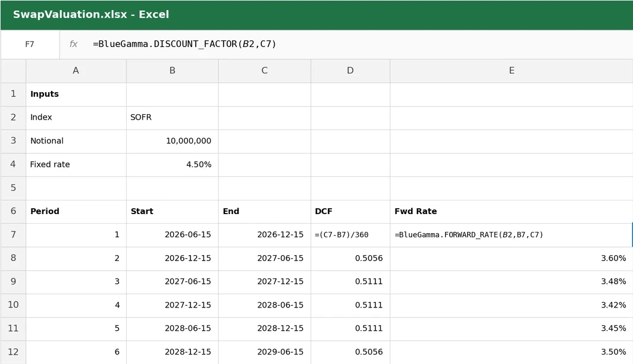This screenshot has height=364, width=633.
Task: Click the 'Notional' label cell
Action: point(76,141)
